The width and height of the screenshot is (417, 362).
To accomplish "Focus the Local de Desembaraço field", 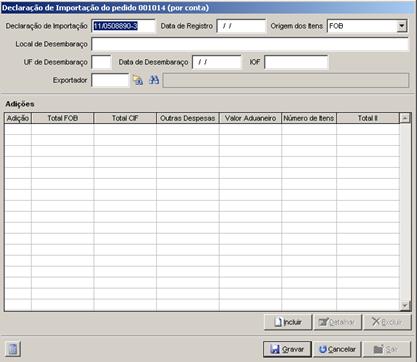I will click(x=250, y=44).
